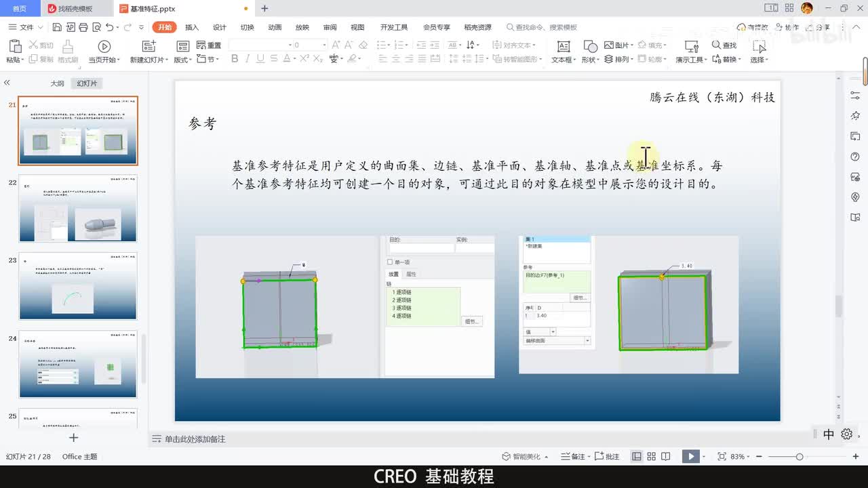Click 协作 collaborate button
The height and width of the screenshot is (488, 868).
tap(787, 27)
